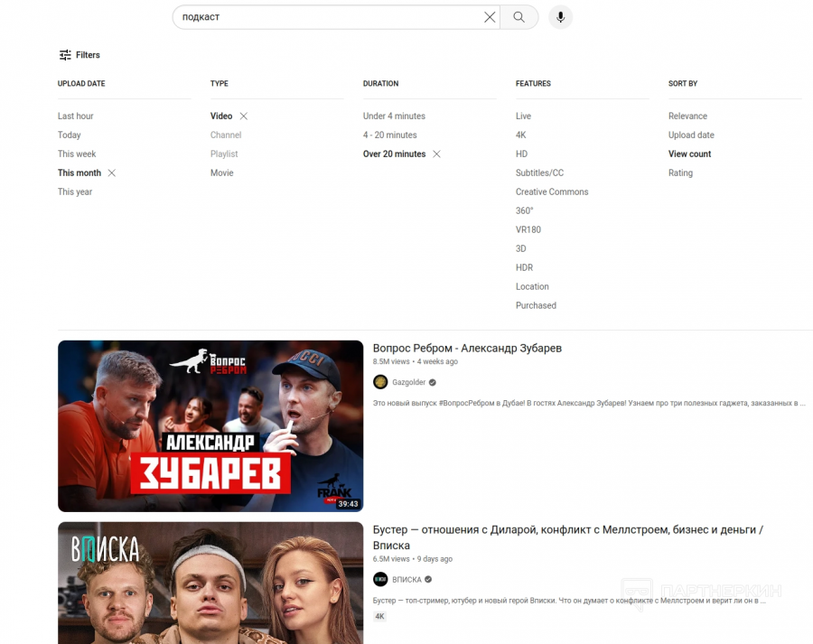Enable the Live feature filter
Viewport: 813px width, 644px height.
coord(523,117)
